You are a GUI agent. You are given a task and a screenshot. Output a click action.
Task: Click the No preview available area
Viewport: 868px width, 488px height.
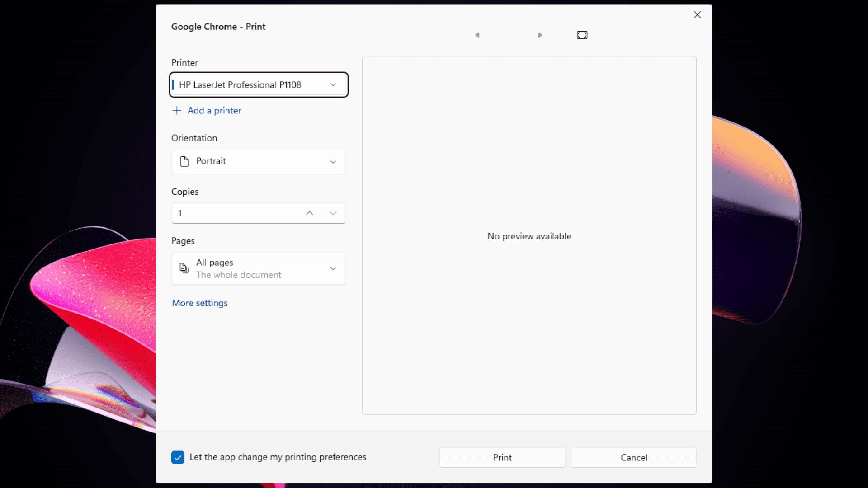pyautogui.click(x=529, y=236)
